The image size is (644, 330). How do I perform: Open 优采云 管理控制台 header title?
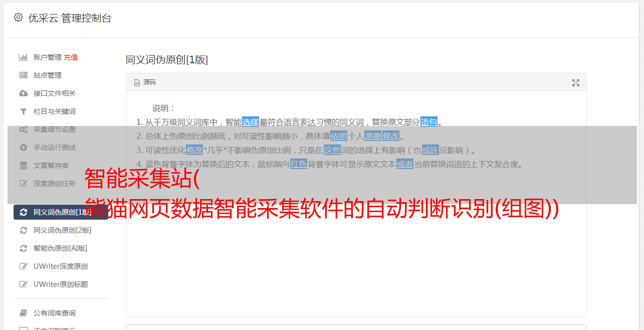(70, 18)
